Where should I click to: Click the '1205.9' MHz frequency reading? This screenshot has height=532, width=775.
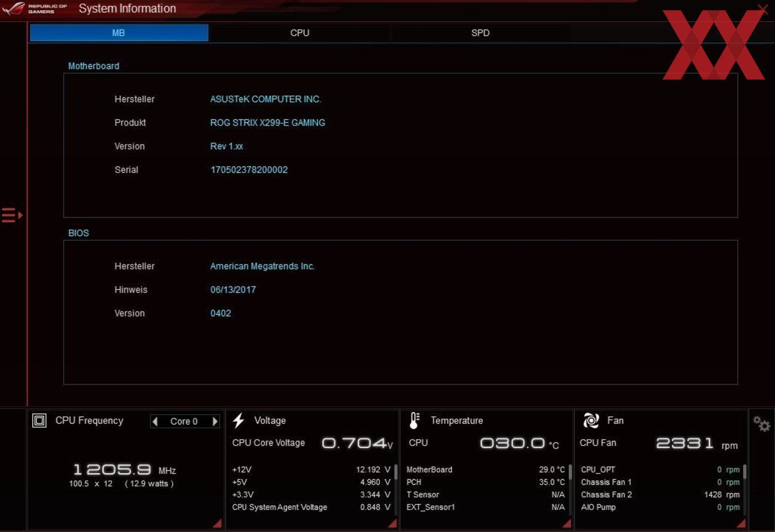point(113,469)
